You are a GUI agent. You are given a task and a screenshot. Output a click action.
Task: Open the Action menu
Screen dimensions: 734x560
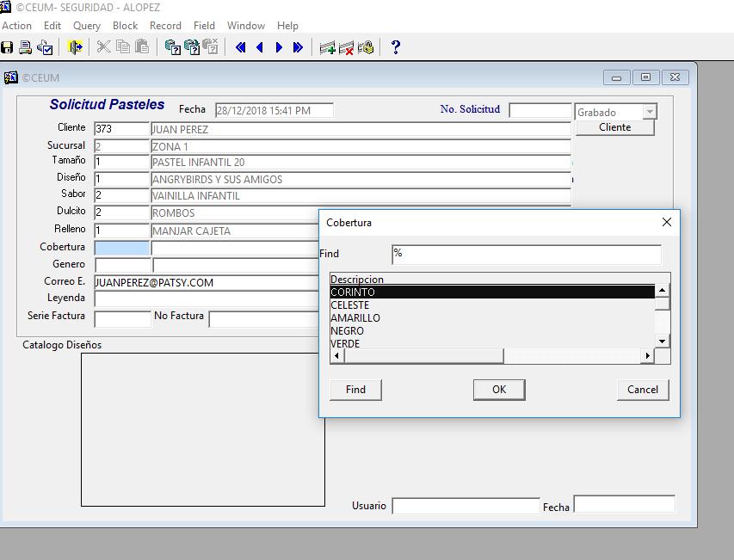17,26
